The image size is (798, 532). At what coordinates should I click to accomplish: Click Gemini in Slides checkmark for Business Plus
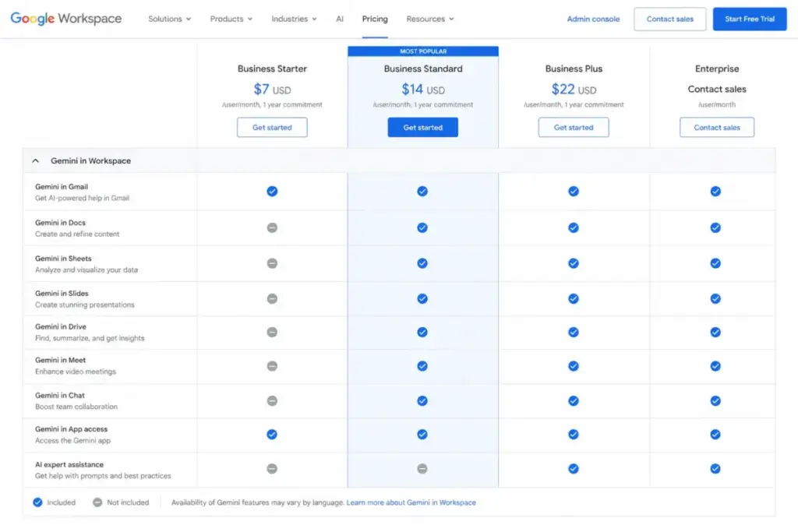[x=573, y=298]
